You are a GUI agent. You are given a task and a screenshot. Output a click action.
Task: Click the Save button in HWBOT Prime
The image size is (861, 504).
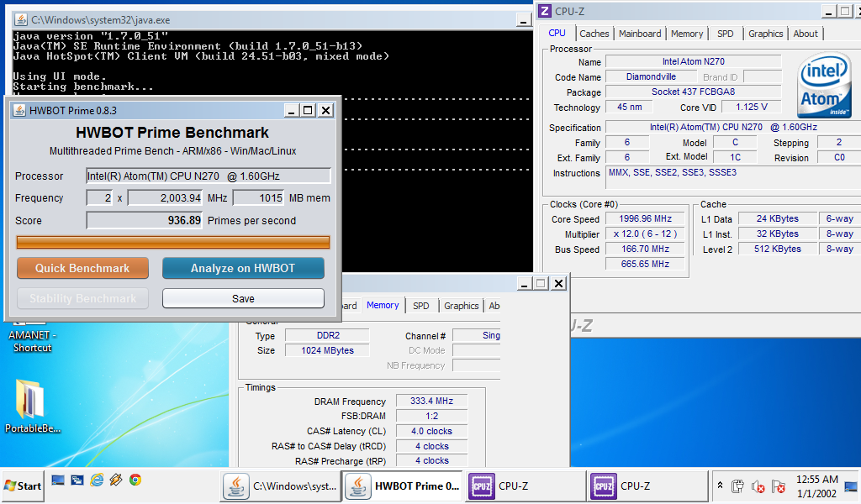point(243,298)
